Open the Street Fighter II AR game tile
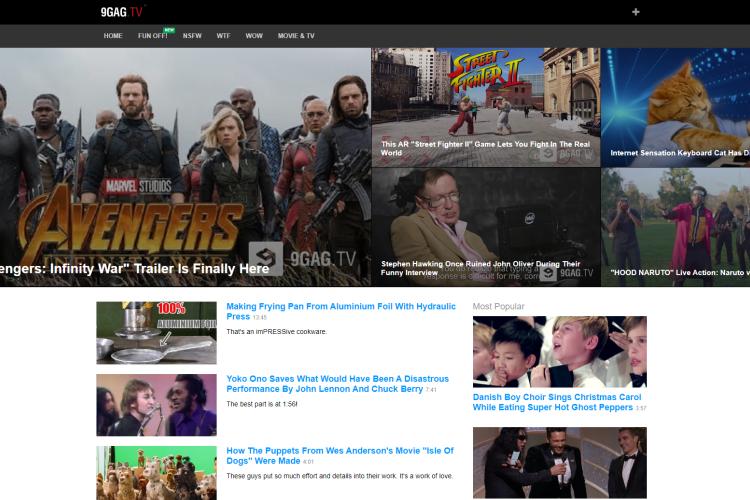Screen dimensions: 750x500 486,107
